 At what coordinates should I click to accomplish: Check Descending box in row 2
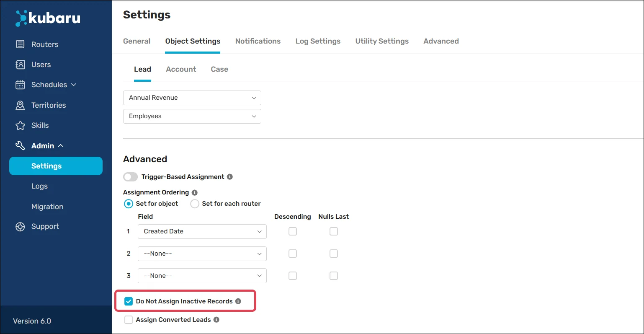point(293,254)
